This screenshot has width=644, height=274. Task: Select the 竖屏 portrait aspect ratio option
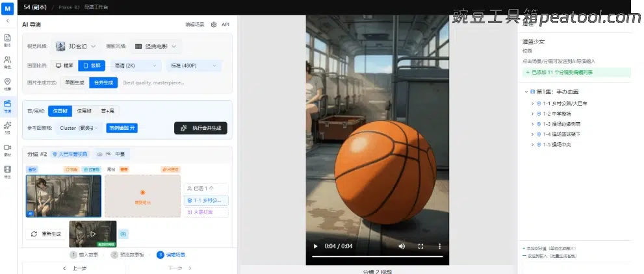point(92,66)
